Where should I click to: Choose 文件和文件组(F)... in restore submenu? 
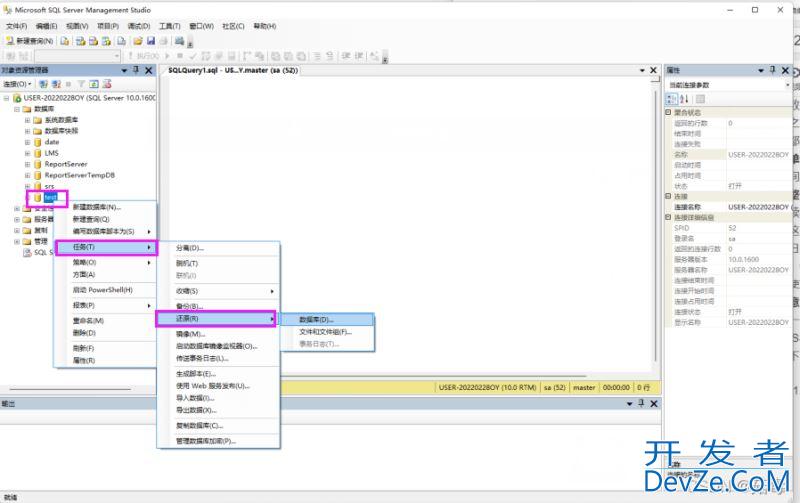click(x=328, y=332)
